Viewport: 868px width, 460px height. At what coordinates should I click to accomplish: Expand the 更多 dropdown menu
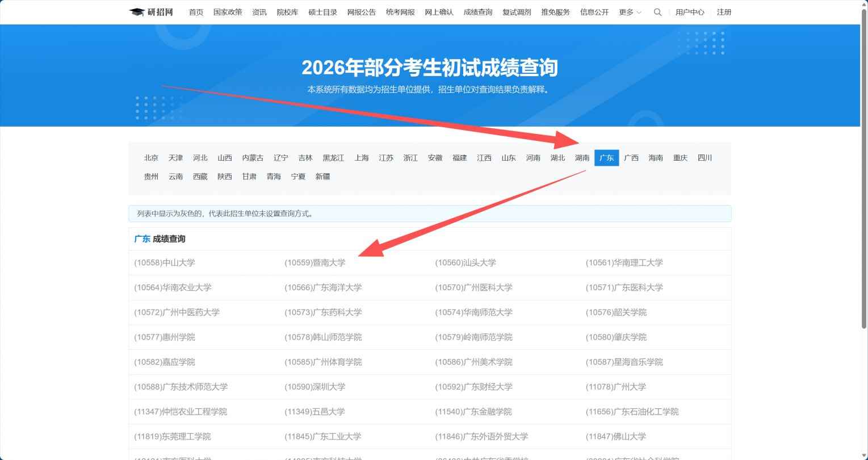point(630,12)
